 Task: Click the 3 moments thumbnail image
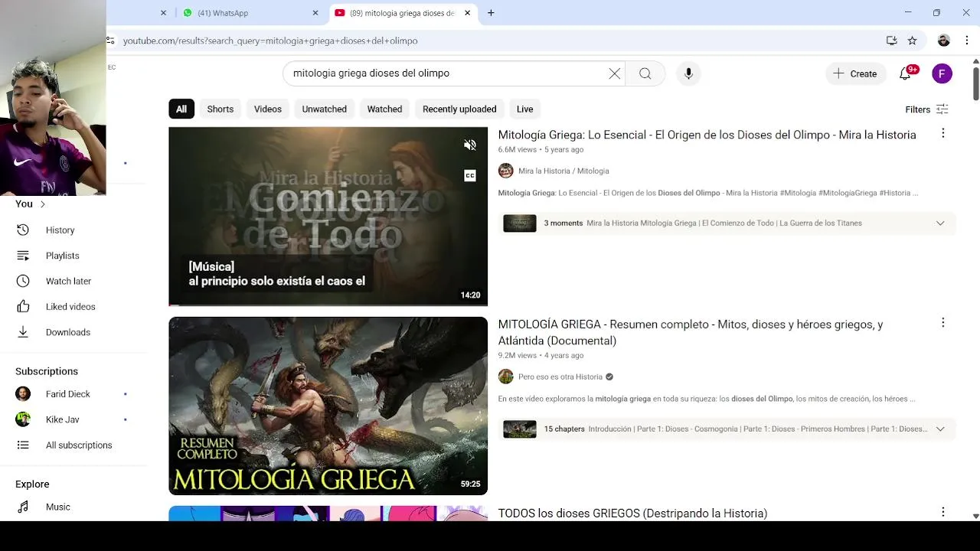(519, 223)
